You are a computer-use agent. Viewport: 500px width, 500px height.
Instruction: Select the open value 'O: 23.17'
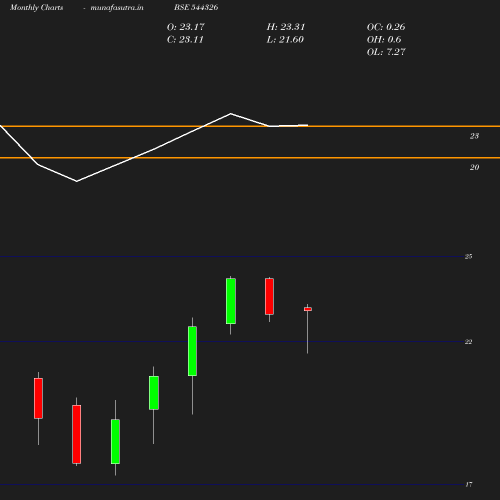[x=185, y=27]
